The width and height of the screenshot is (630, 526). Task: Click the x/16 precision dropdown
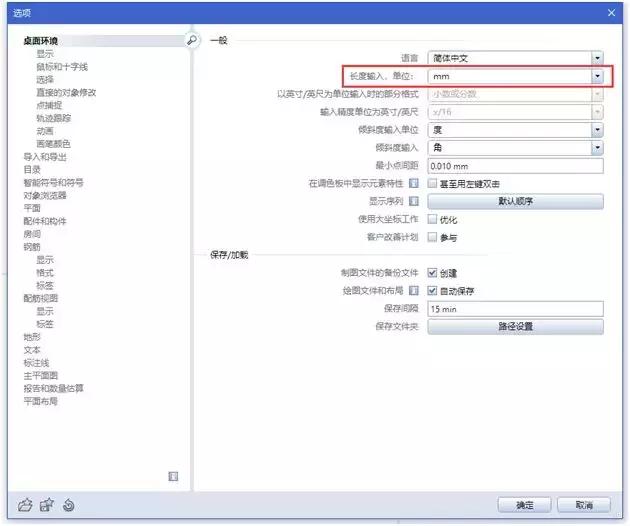(x=515, y=112)
